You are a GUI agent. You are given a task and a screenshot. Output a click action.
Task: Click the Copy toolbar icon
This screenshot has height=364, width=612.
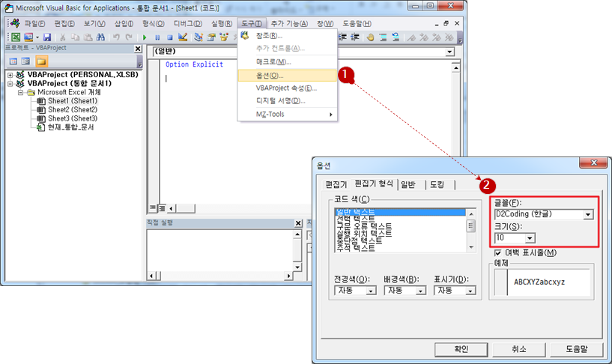[76, 37]
